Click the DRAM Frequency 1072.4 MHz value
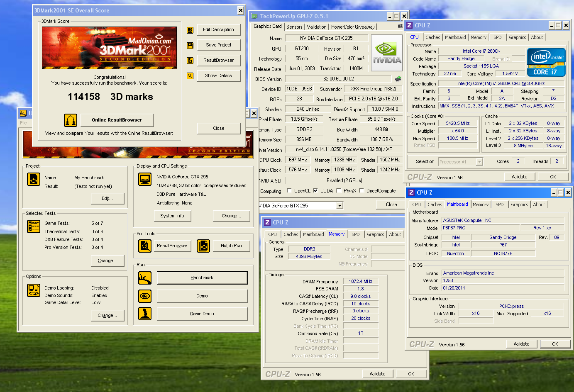The height and width of the screenshot is (392, 574). pyautogui.click(x=361, y=282)
